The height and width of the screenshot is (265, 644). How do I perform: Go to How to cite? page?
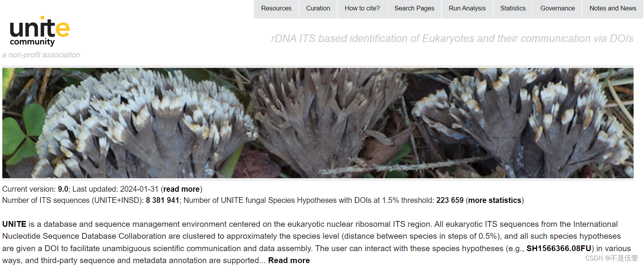coord(362,8)
